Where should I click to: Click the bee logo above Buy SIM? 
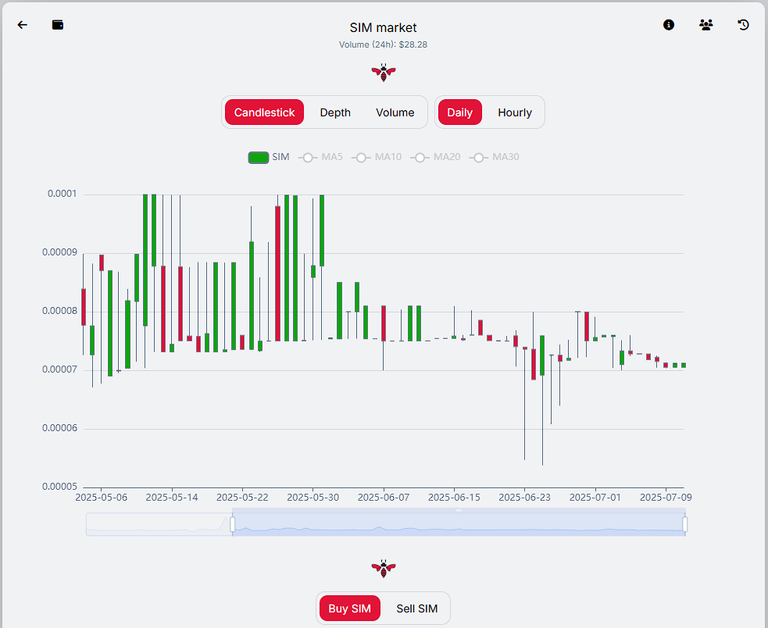click(x=384, y=569)
